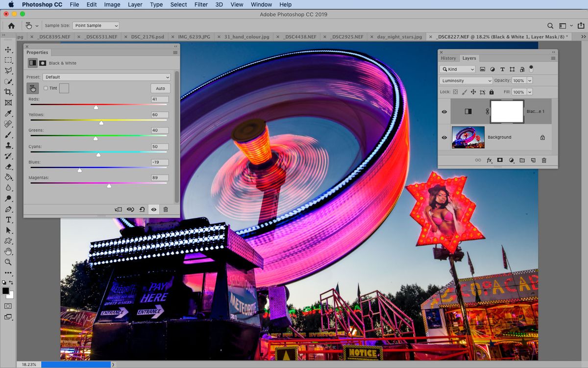
Task: Open the Opacity dropdown in the Layers panel
Action: [x=529, y=80]
